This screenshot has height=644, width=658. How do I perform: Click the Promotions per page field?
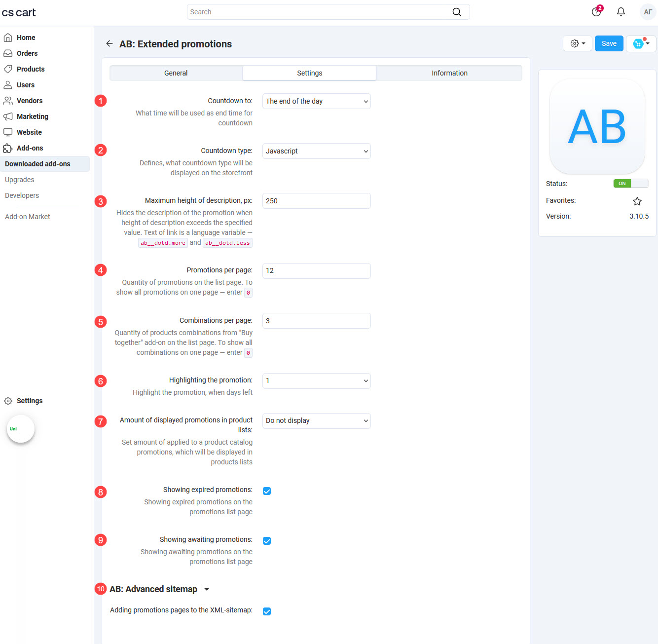point(317,271)
